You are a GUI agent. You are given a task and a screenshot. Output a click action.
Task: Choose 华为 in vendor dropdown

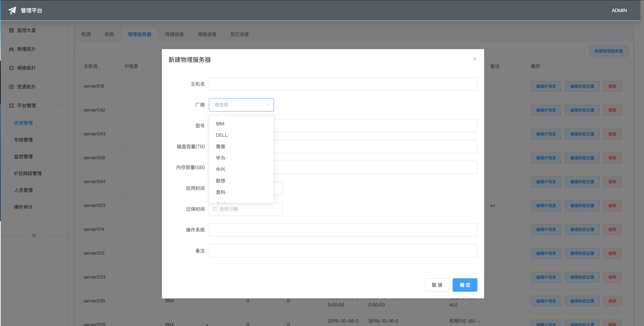tap(241, 158)
